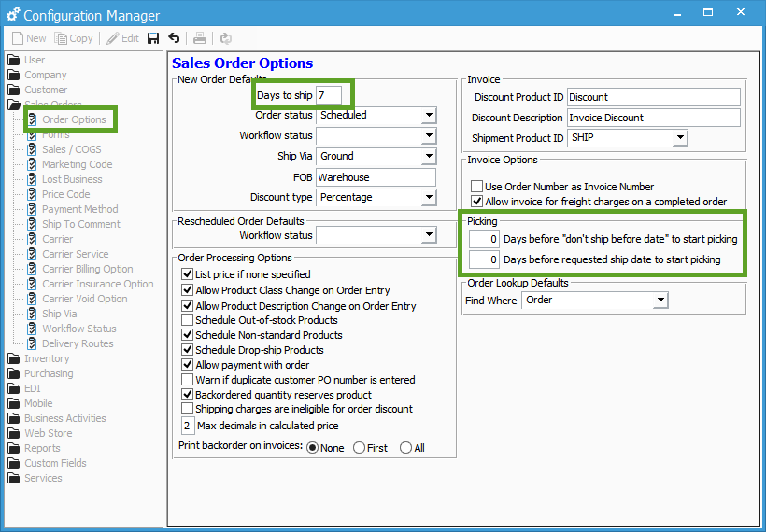Screen dimensions: 766x532
Task: Click the Marketing Code item icon
Action: coord(33,164)
